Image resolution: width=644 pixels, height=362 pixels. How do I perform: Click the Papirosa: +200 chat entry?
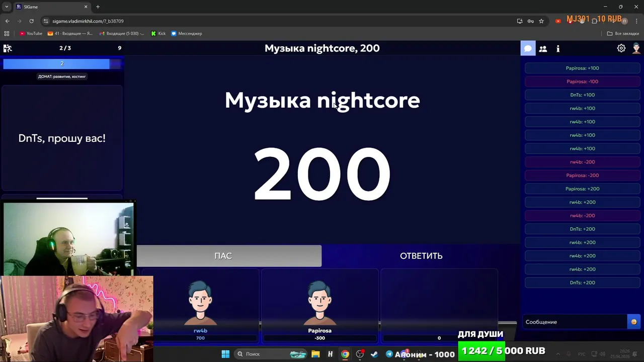pos(582,189)
